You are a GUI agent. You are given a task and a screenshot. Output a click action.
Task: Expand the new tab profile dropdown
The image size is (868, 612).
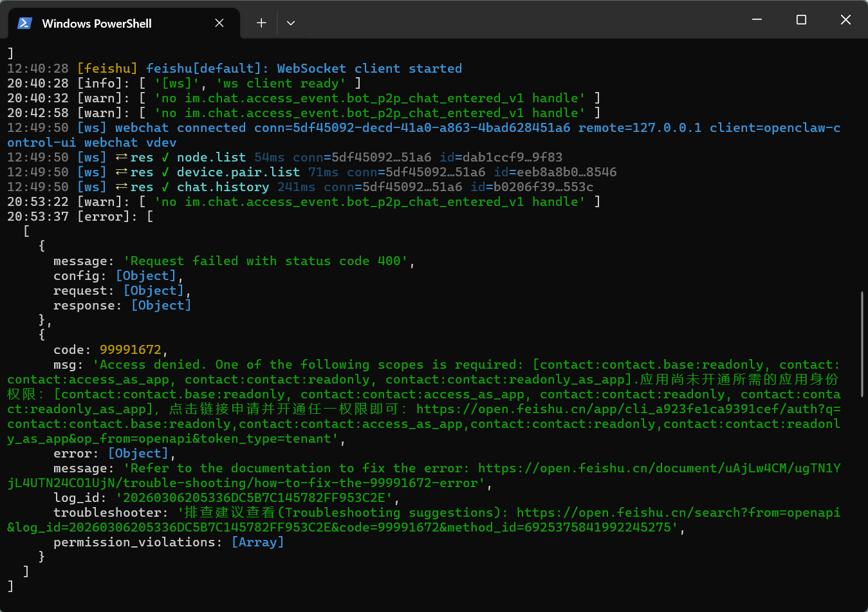pyautogui.click(x=291, y=23)
